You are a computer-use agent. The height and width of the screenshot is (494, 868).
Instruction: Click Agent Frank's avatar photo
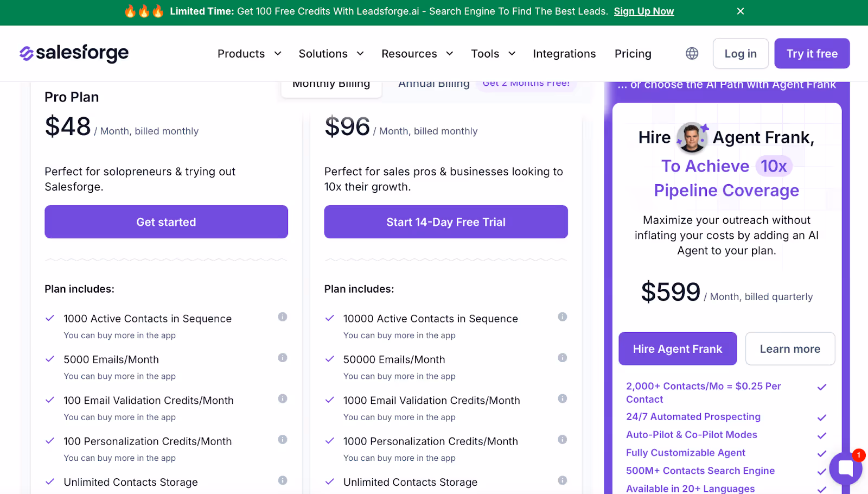[691, 137]
